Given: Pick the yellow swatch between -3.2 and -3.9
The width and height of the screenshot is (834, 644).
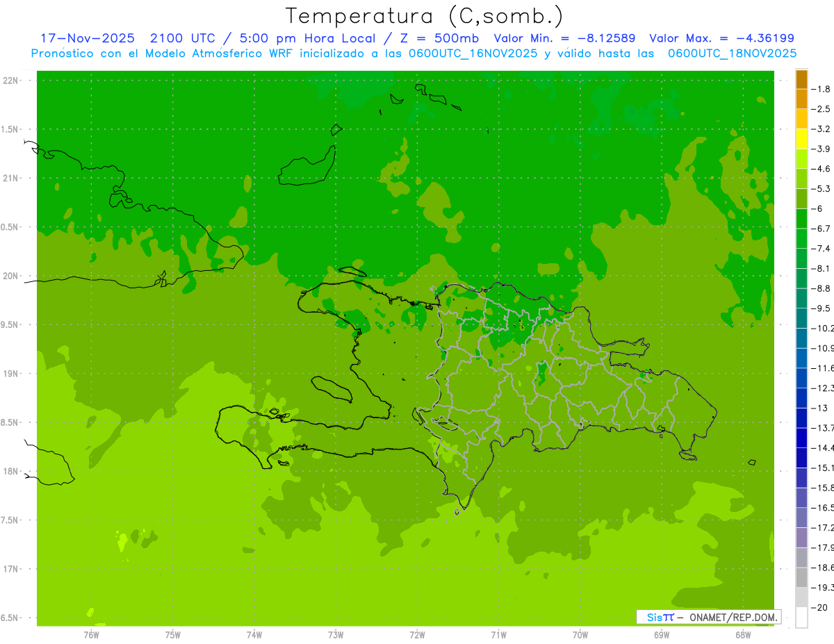Looking at the screenshot, I should pyautogui.click(x=801, y=139).
